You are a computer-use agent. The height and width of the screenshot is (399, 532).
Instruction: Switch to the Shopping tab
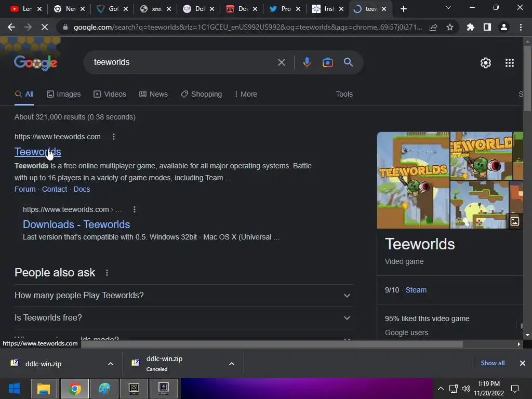(x=201, y=95)
